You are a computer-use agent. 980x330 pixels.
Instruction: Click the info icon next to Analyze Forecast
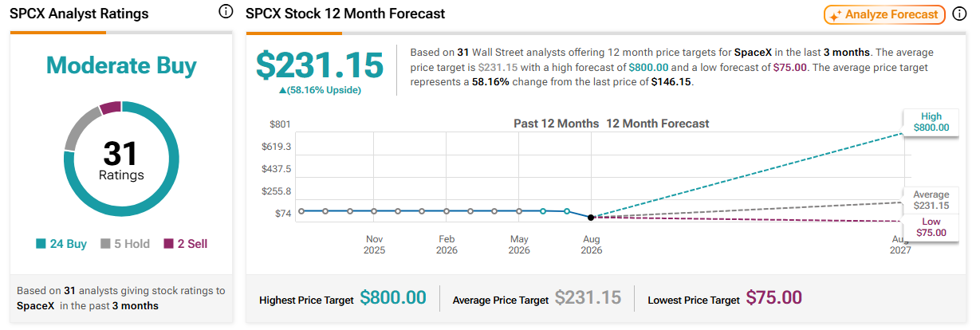[959, 14]
